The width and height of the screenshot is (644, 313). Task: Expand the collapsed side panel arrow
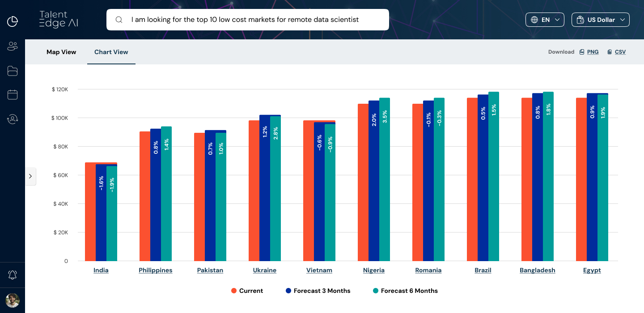[x=30, y=176]
